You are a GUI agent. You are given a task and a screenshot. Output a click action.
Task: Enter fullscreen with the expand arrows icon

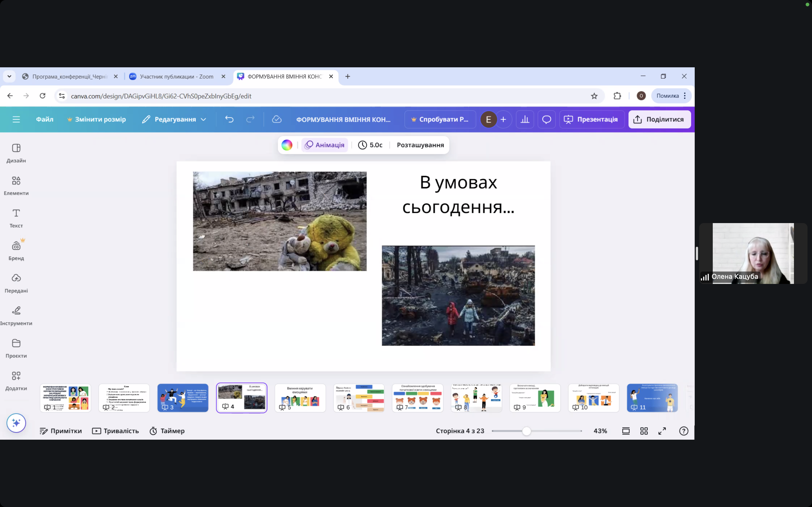pos(662,431)
